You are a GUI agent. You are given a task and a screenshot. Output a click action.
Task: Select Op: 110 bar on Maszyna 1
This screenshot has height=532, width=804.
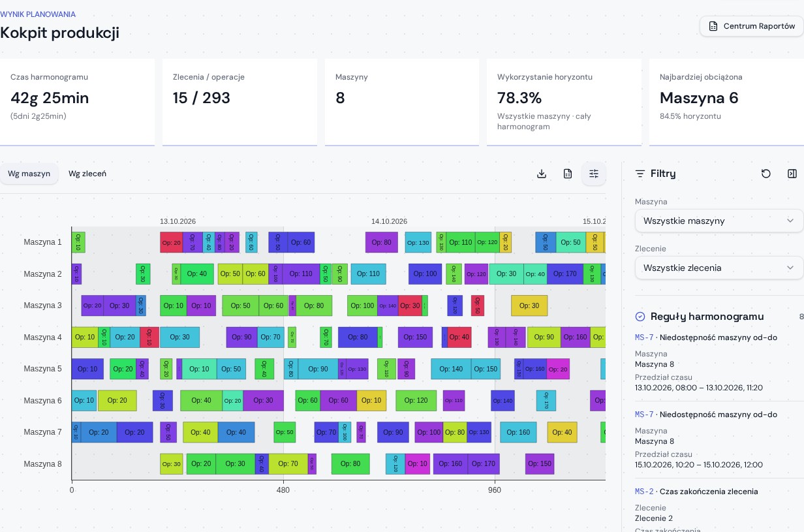tap(460, 242)
